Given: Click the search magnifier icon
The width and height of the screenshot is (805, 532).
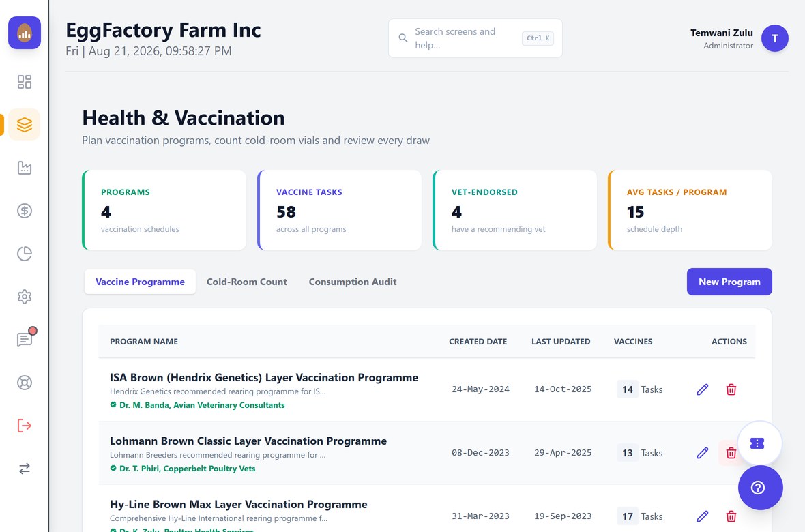Looking at the screenshot, I should point(403,38).
